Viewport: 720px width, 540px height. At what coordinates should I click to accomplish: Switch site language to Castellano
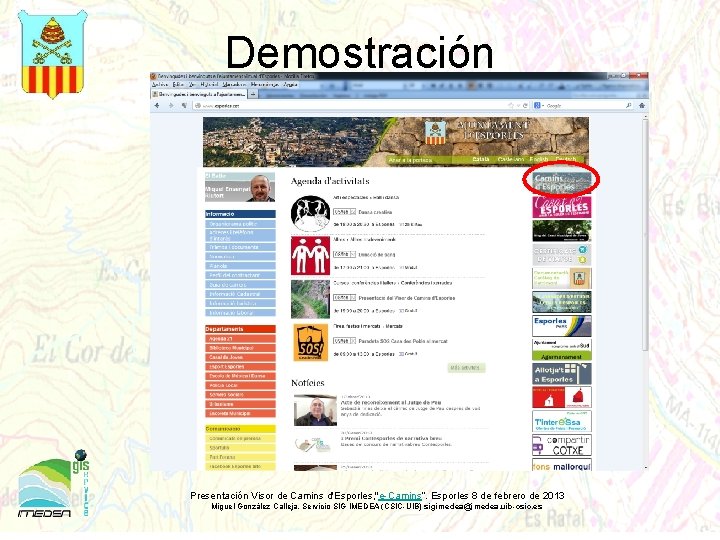(x=511, y=159)
